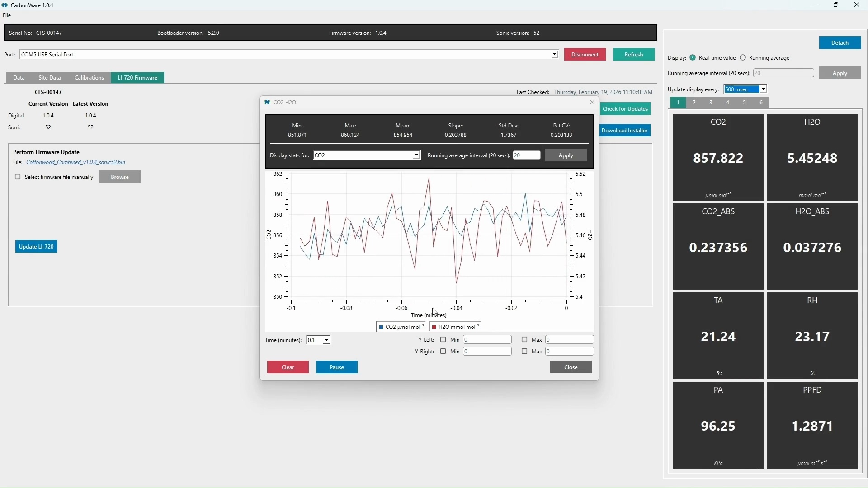Pause the live graph
The height and width of the screenshot is (488, 868).
[337, 367]
